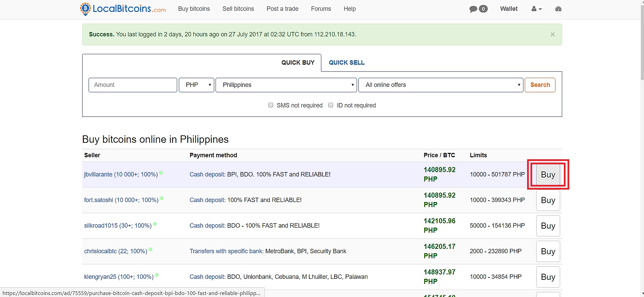Click the Payment method column header
Viewport: 644px width, 297px height.
[213, 155]
